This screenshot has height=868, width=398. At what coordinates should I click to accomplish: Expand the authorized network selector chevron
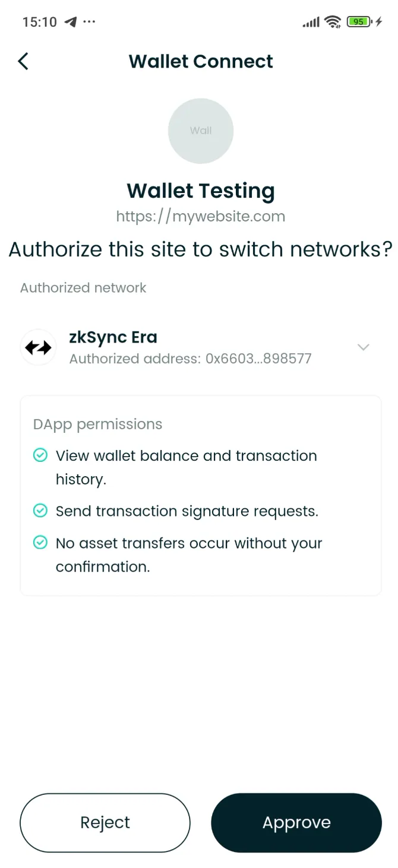click(363, 347)
